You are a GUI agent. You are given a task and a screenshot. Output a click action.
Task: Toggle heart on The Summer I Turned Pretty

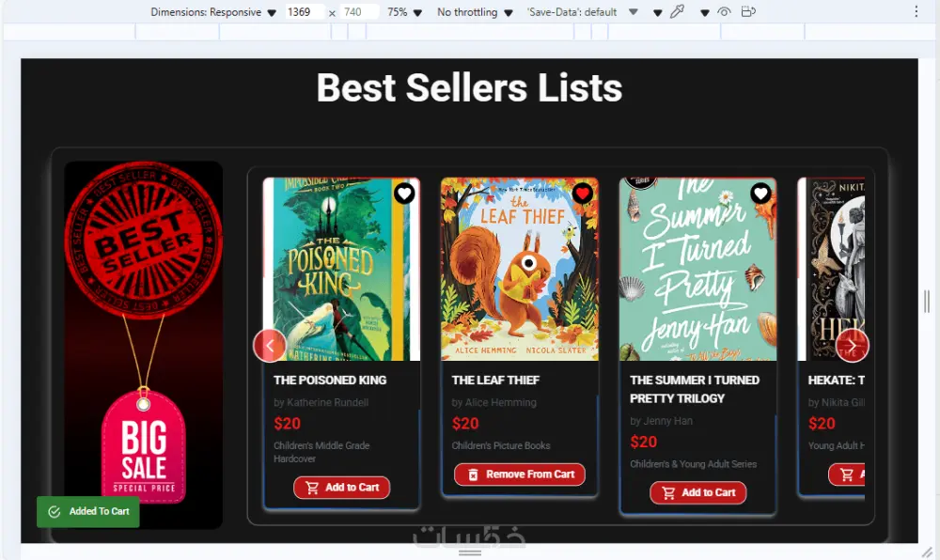[760, 194]
